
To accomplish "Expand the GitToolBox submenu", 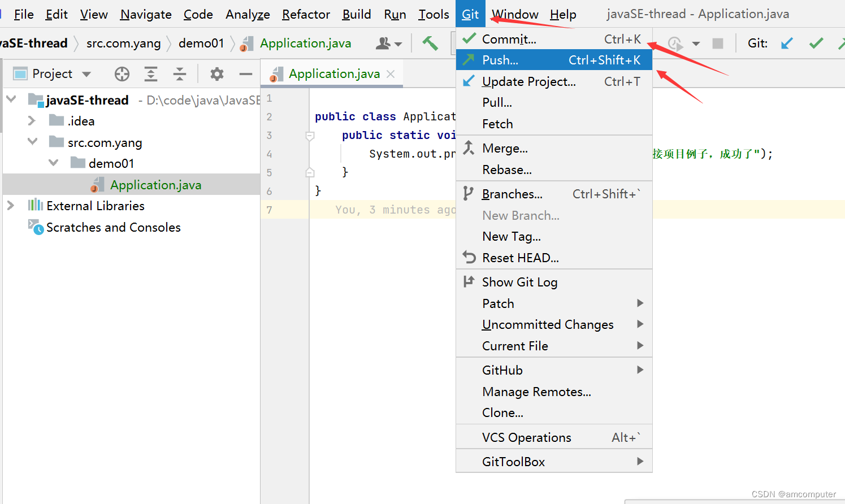I will click(x=640, y=461).
